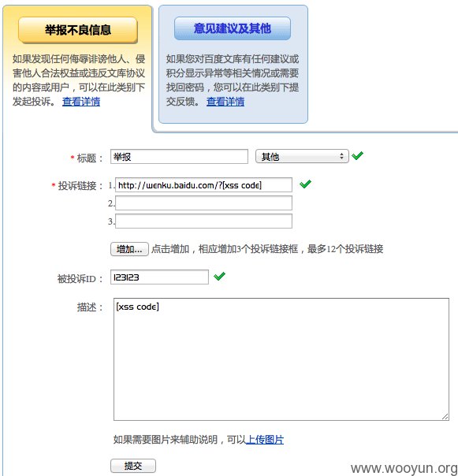Open the 上传图片 link
The height and width of the screenshot is (476, 458).
[265, 440]
